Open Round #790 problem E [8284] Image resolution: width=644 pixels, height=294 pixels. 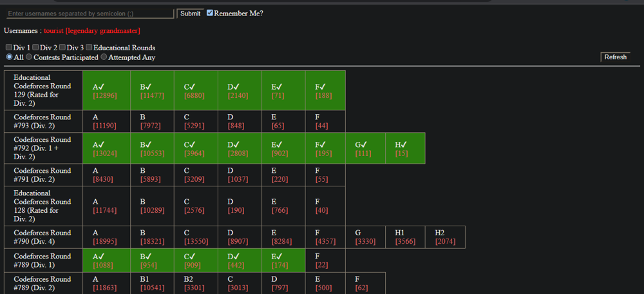(x=283, y=237)
